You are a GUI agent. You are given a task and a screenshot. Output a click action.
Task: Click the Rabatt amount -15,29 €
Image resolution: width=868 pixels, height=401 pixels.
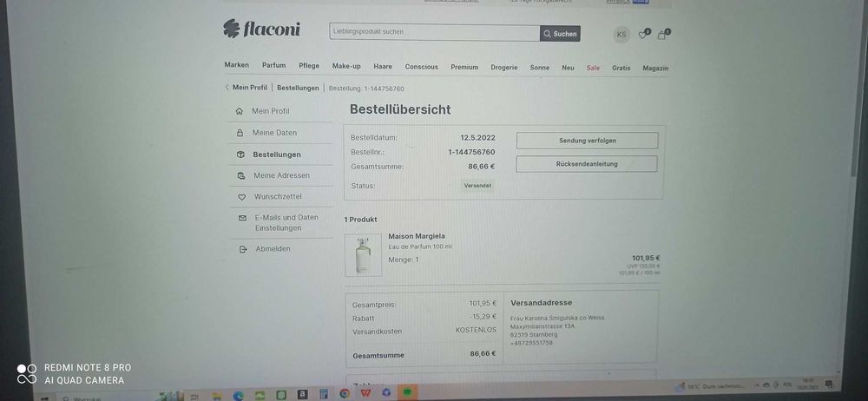483,317
